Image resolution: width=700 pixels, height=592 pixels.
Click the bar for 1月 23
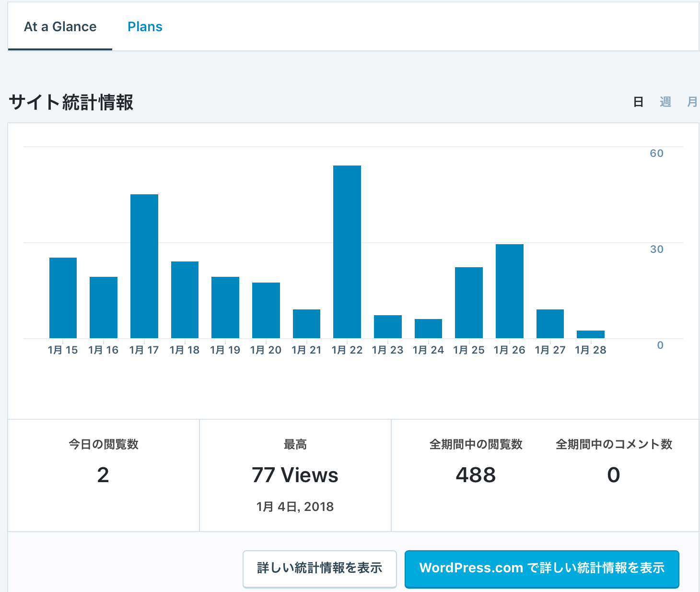point(388,327)
